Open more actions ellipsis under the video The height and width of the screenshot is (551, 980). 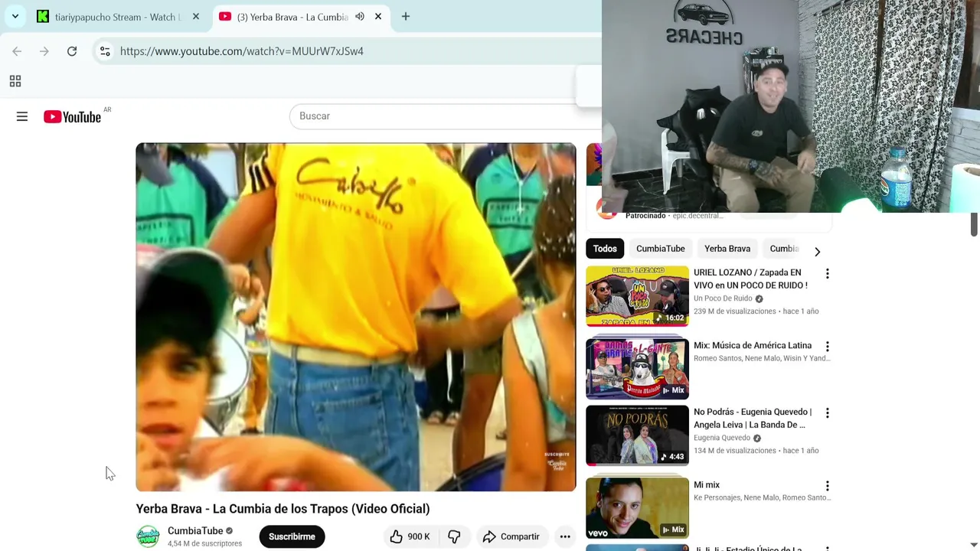[565, 536]
